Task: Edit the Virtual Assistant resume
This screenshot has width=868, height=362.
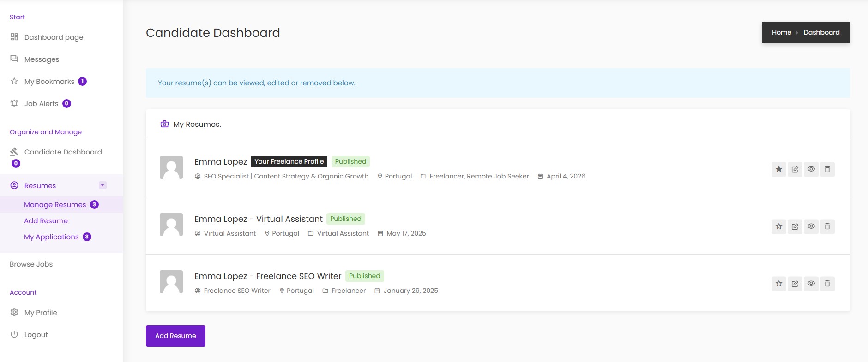Action: (x=795, y=226)
